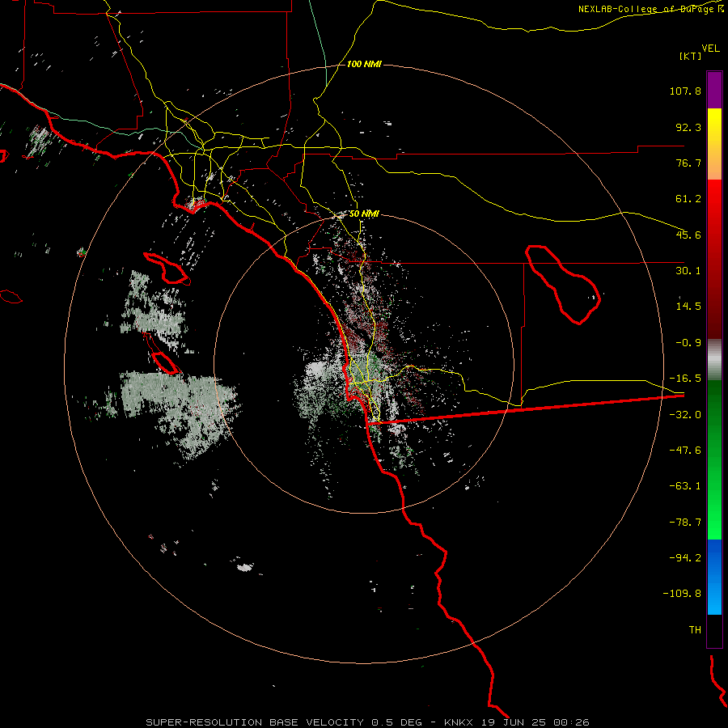Click the -16.5 velocity scale value
The height and width of the screenshot is (728, 728).
click(685, 379)
